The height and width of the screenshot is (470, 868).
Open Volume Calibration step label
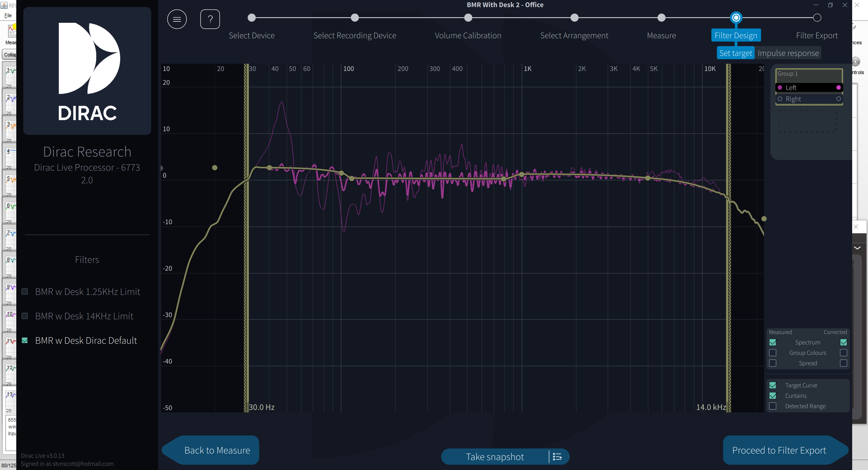468,35
